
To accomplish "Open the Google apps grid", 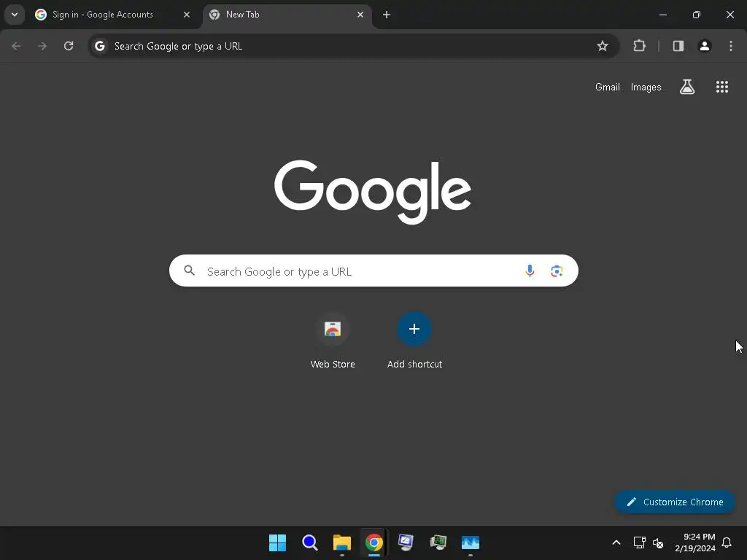I will point(722,87).
